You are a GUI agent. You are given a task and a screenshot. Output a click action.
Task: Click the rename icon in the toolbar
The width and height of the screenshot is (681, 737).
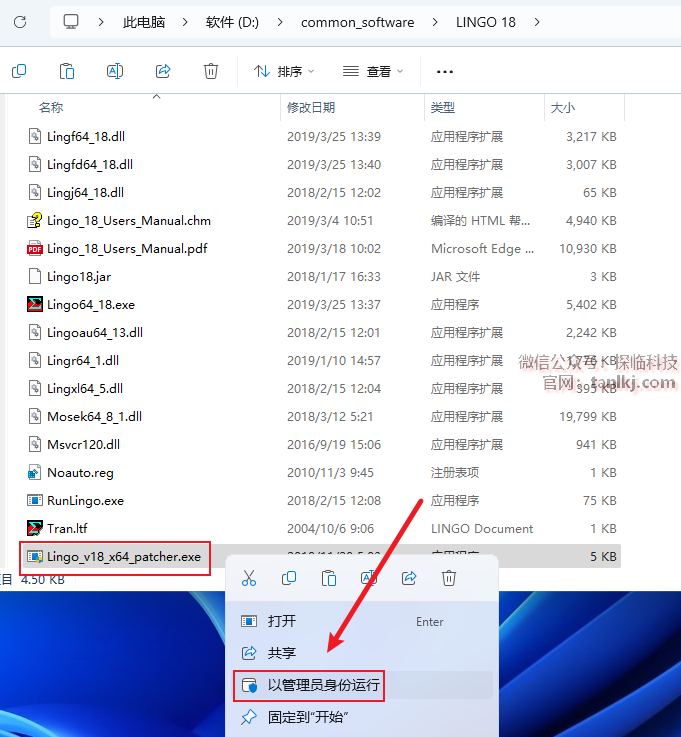point(115,71)
